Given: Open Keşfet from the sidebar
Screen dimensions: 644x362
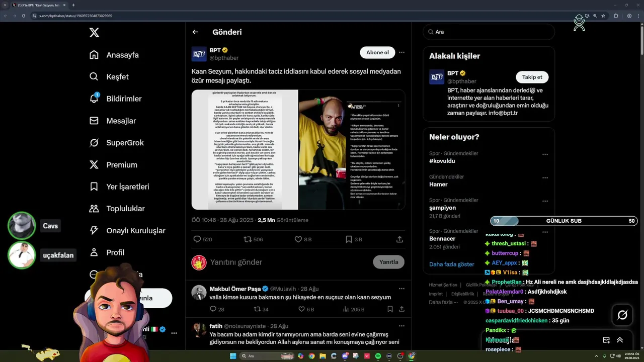Looking at the screenshot, I should [109, 77].
